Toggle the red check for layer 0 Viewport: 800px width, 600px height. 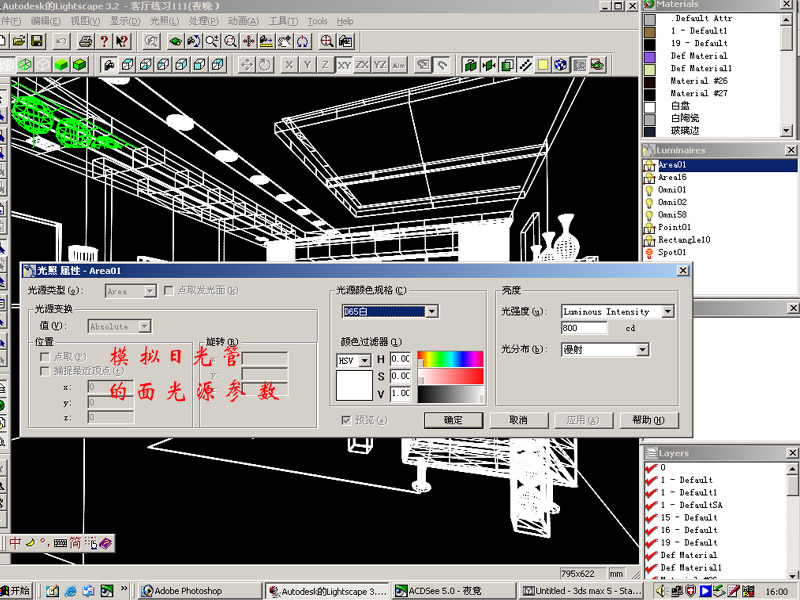[x=651, y=467]
